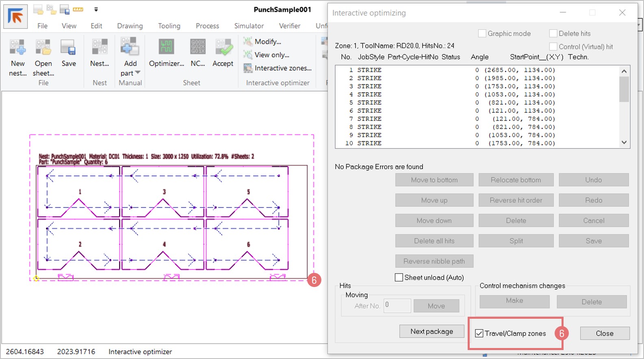Switch to the Simulator menu tab
The width and height of the screenshot is (644, 359).
click(x=249, y=26)
